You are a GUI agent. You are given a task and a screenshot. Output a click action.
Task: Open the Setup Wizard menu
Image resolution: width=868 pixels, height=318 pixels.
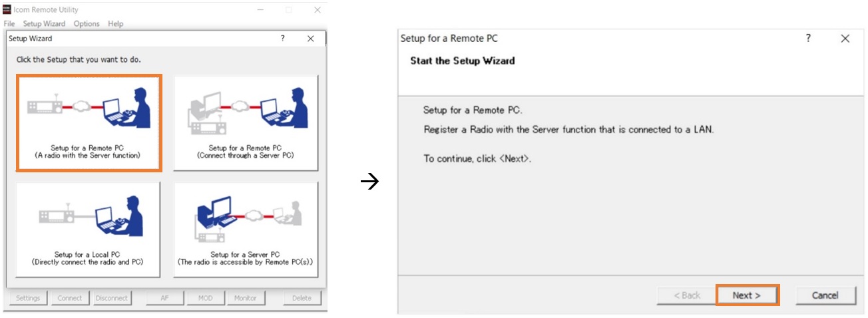(44, 24)
